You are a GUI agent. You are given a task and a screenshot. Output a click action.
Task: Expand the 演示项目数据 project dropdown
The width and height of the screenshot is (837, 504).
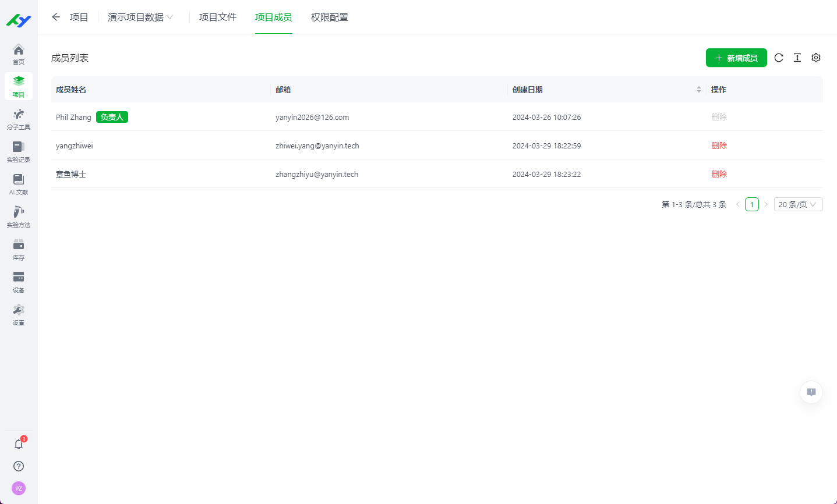(x=140, y=17)
